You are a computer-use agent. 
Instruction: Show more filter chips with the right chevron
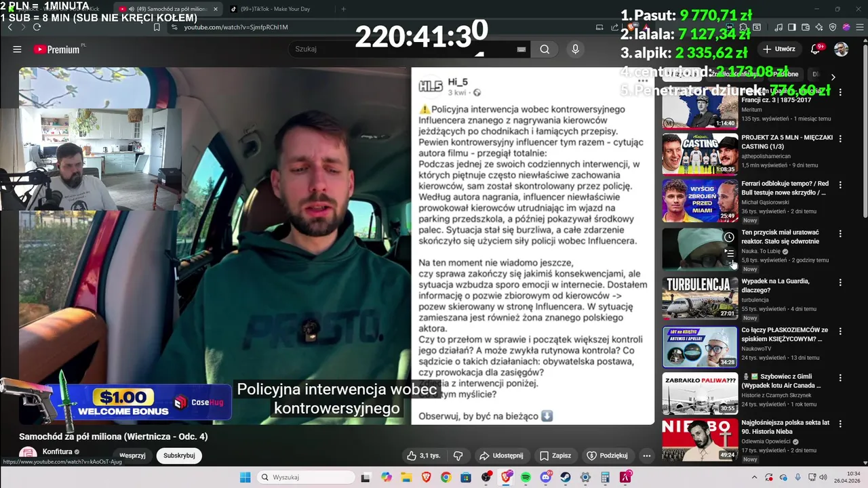[x=833, y=77]
